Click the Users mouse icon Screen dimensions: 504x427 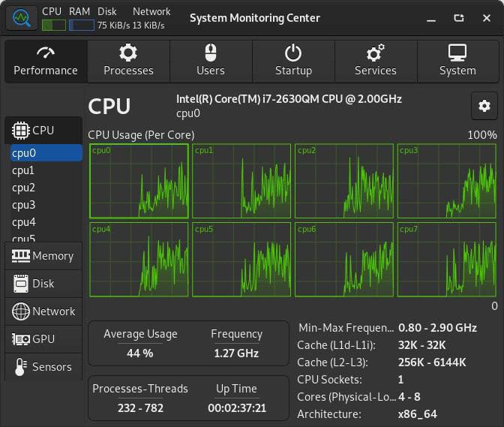pyautogui.click(x=211, y=53)
